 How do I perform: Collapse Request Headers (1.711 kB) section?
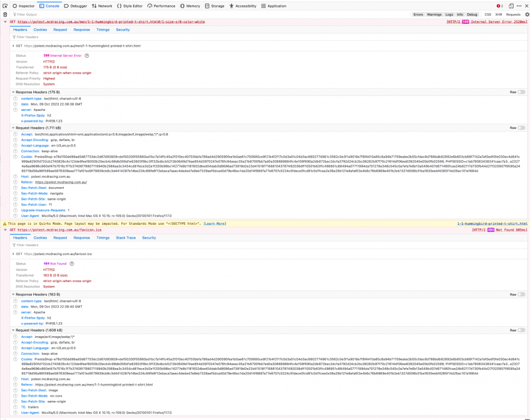coord(13,128)
